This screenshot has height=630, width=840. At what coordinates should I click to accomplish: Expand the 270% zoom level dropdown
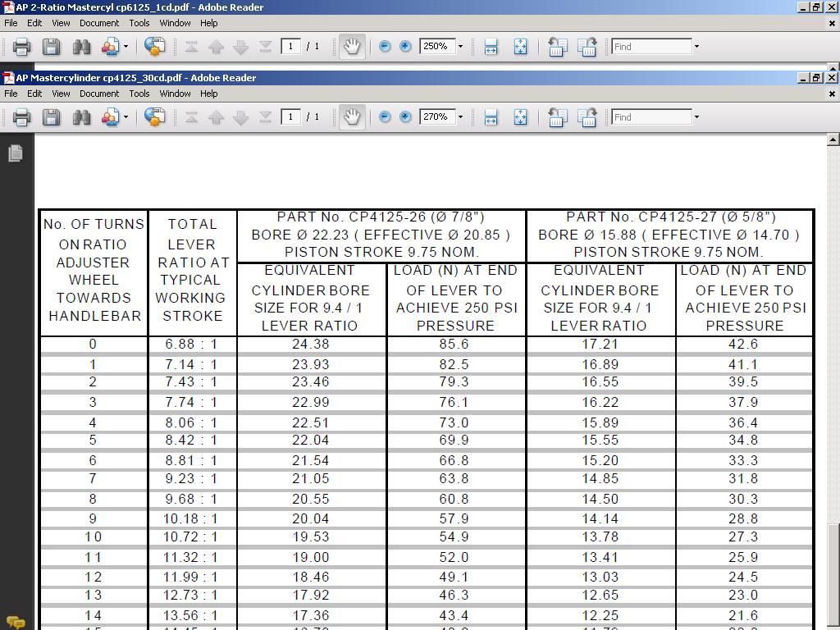(x=460, y=117)
